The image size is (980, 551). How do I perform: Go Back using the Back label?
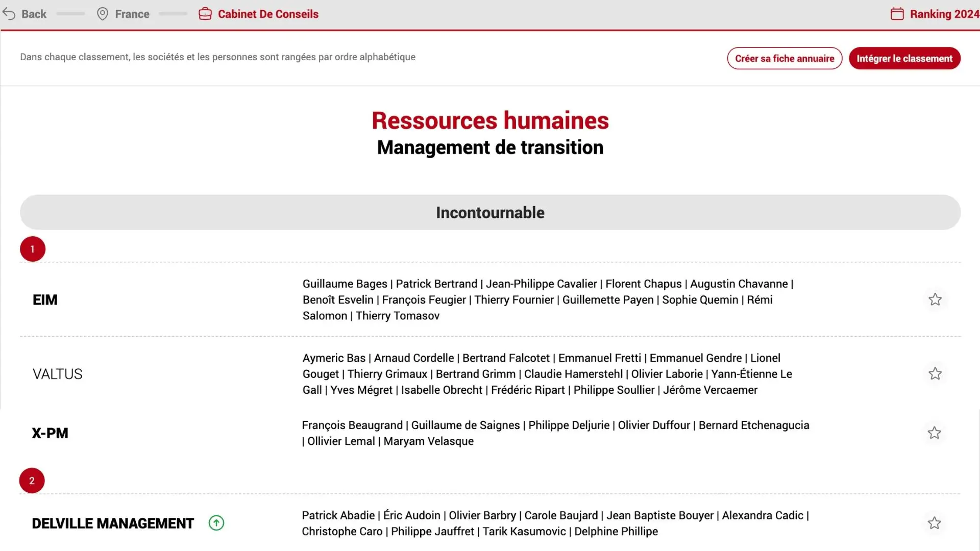34,14
